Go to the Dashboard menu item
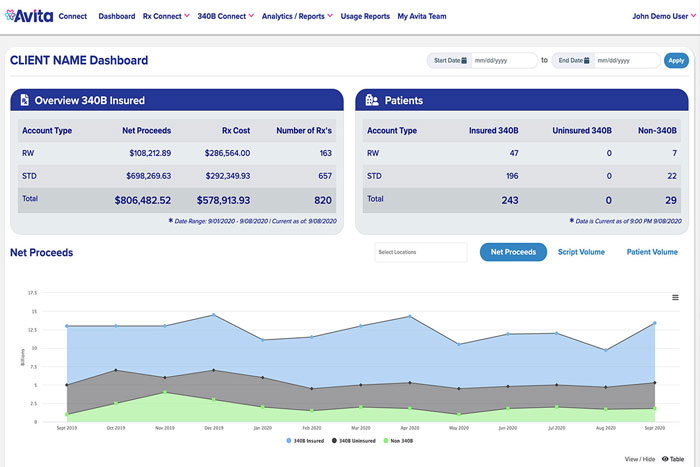Screen dimensions: 700x467 click(117, 17)
